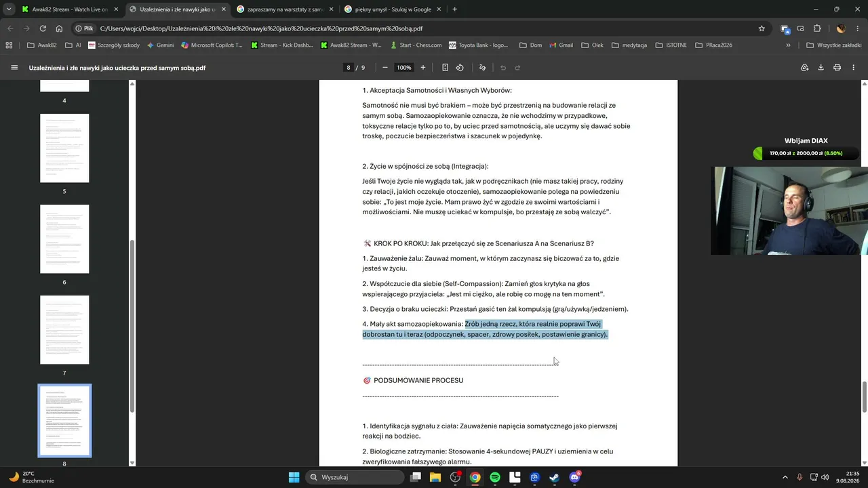
Task: Switch to piękny umysł Google search tab
Action: [392, 9]
